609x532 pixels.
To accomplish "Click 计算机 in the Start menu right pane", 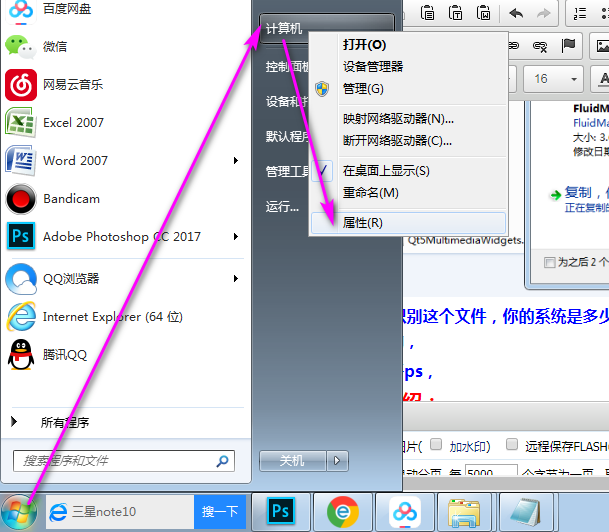I will point(285,29).
